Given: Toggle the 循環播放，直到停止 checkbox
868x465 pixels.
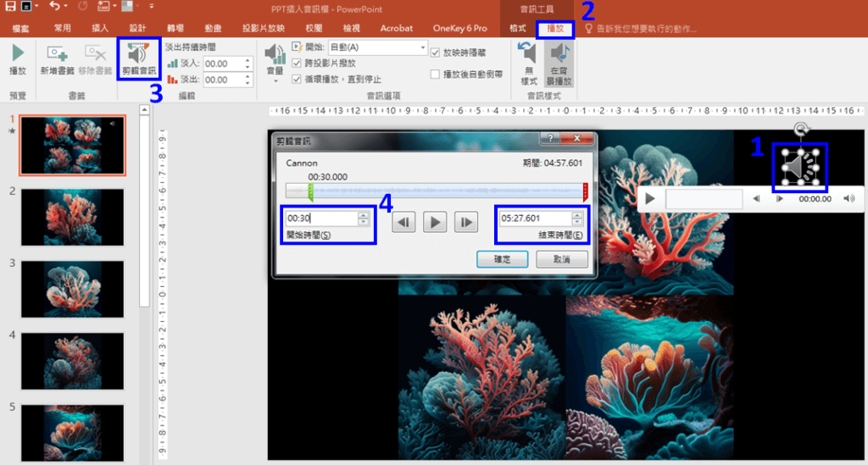Looking at the screenshot, I should pos(297,79).
